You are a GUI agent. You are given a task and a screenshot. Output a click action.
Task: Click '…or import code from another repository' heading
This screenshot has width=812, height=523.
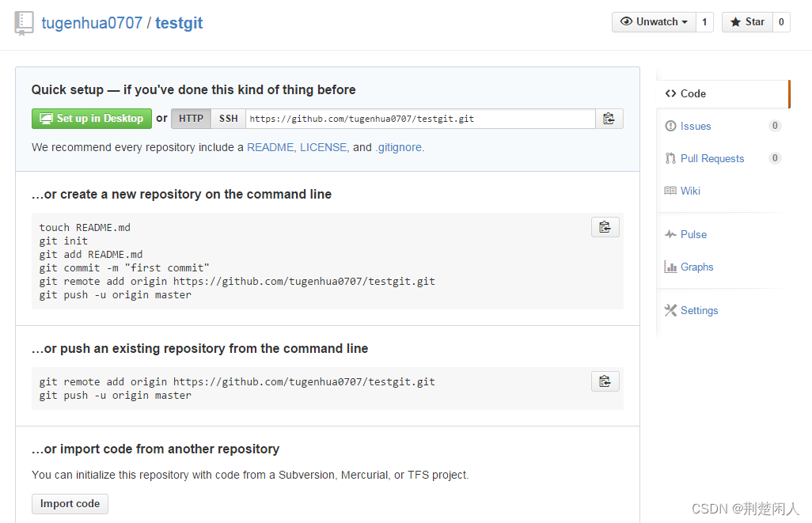[155, 449]
